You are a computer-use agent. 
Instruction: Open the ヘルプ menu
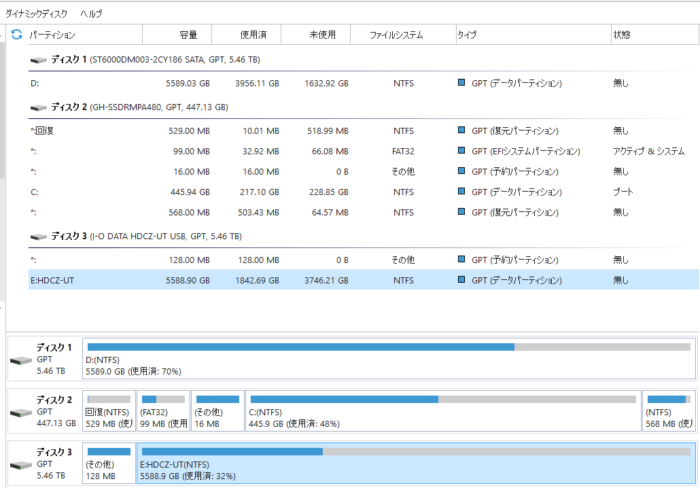click(91, 13)
